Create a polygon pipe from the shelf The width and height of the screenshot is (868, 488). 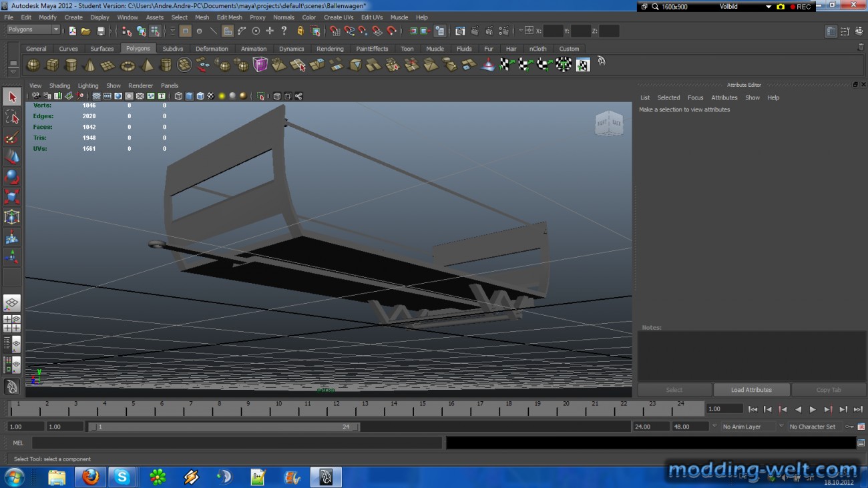point(166,65)
